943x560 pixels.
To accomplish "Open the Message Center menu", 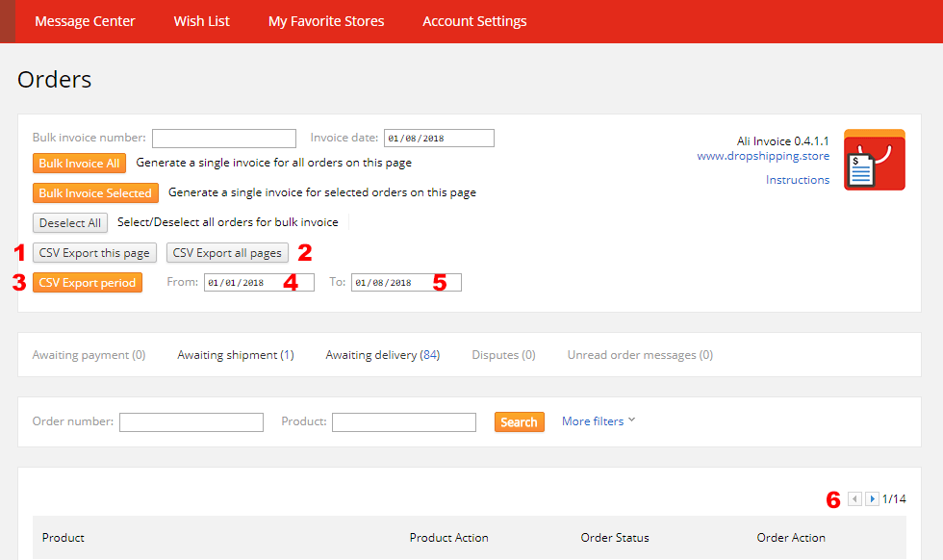I will click(x=85, y=21).
